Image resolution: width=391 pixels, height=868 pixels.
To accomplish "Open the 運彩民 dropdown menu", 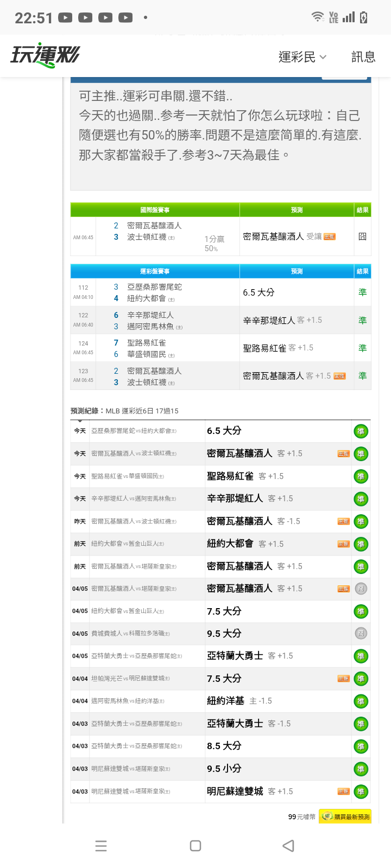I will click(x=302, y=57).
